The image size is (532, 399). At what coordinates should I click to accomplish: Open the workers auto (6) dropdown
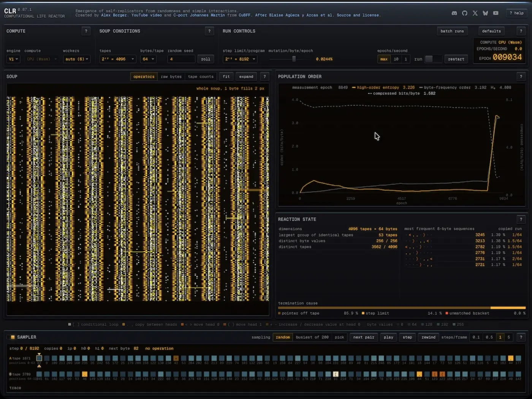click(x=77, y=59)
